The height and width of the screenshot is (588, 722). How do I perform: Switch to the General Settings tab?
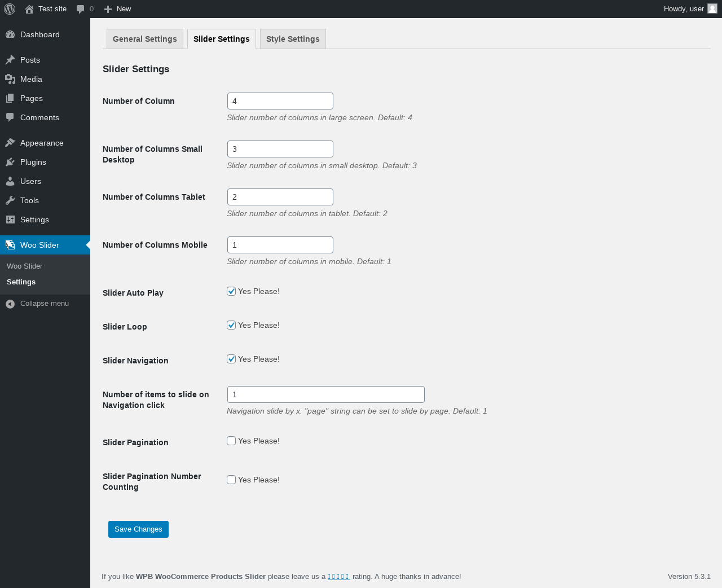[x=145, y=39]
